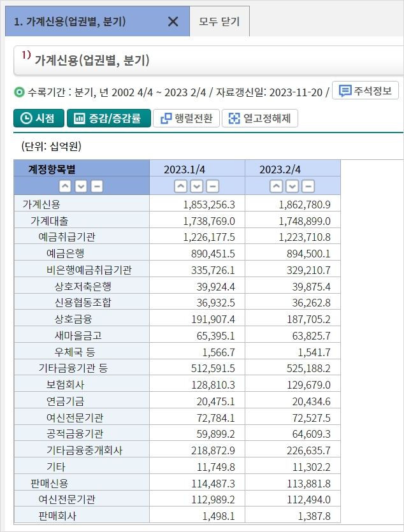Click down arrow under 2023.1/4 column

coord(196,186)
